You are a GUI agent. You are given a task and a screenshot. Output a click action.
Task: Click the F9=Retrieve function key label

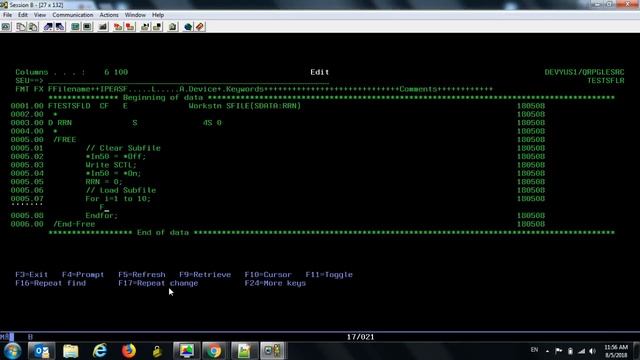(x=205, y=275)
